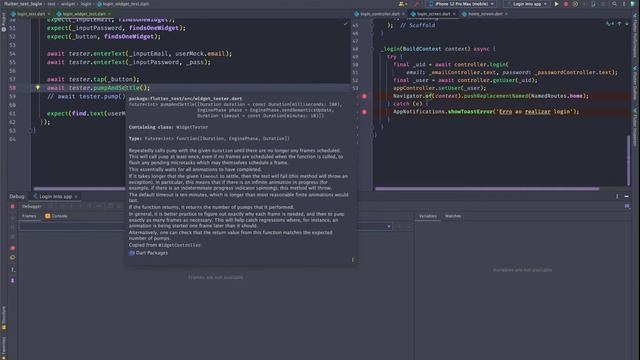Click the commented await tester.pump() line
Viewport: 640px width, 360px height.
pyautogui.click(x=86, y=96)
